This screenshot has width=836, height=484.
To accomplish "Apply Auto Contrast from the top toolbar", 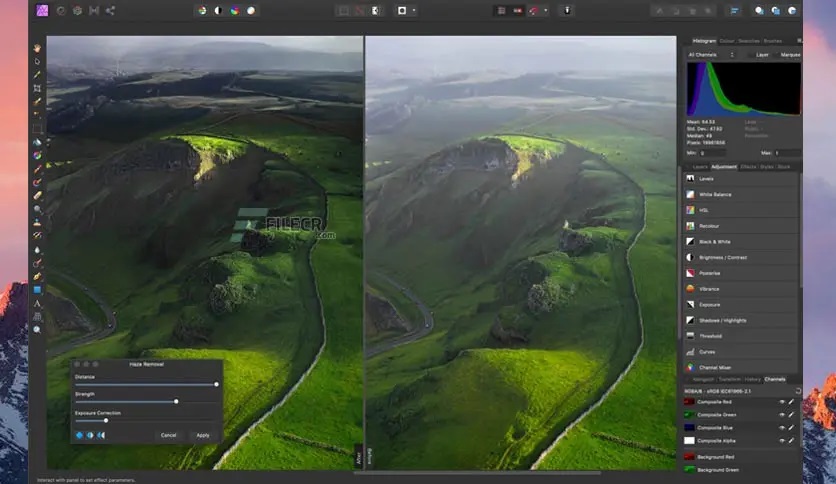I will point(218,11).
